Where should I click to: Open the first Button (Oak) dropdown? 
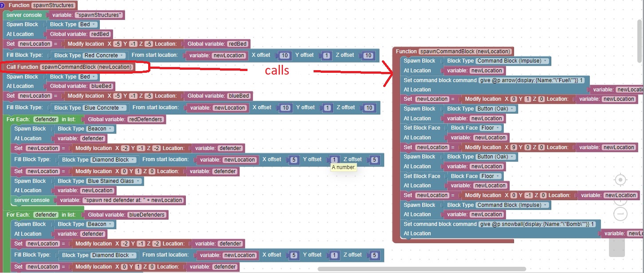pyautogui.click(x=495, y=109)
